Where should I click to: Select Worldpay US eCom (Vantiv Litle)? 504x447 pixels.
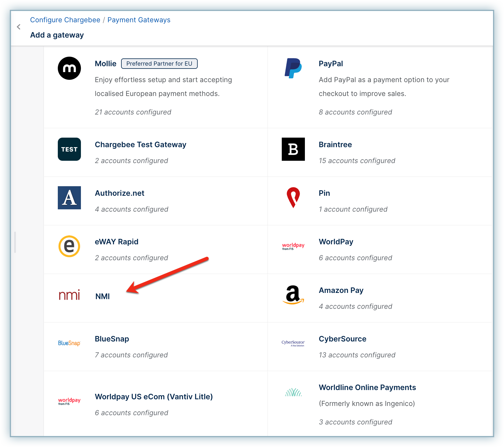tap(154, 397)
